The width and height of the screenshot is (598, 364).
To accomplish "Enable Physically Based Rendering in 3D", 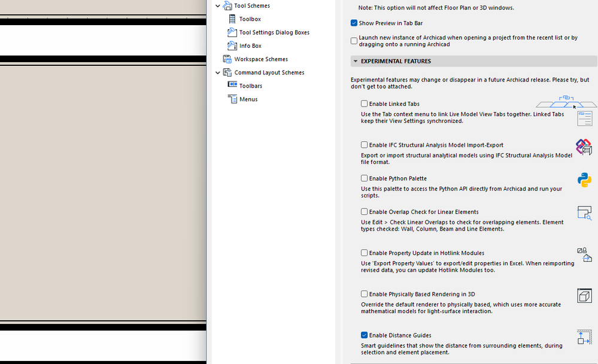I will click(364, 294).
